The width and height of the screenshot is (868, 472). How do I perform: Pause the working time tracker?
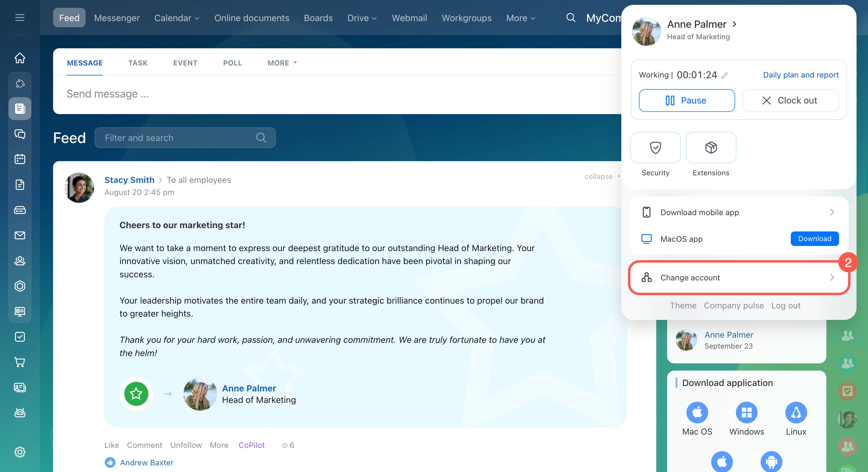686,100
